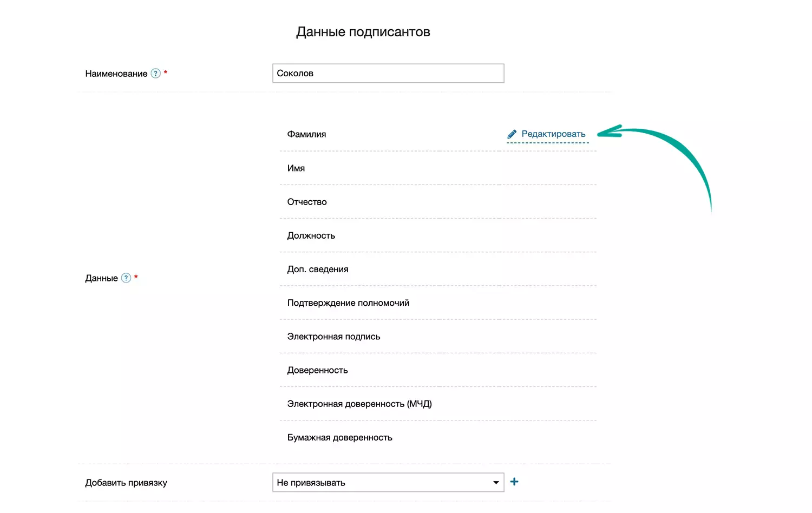Viewport: 812px width, 513px height.
Task: Select the Доп. сведения row
Action: pyautogui.click(x=318, y=269)
